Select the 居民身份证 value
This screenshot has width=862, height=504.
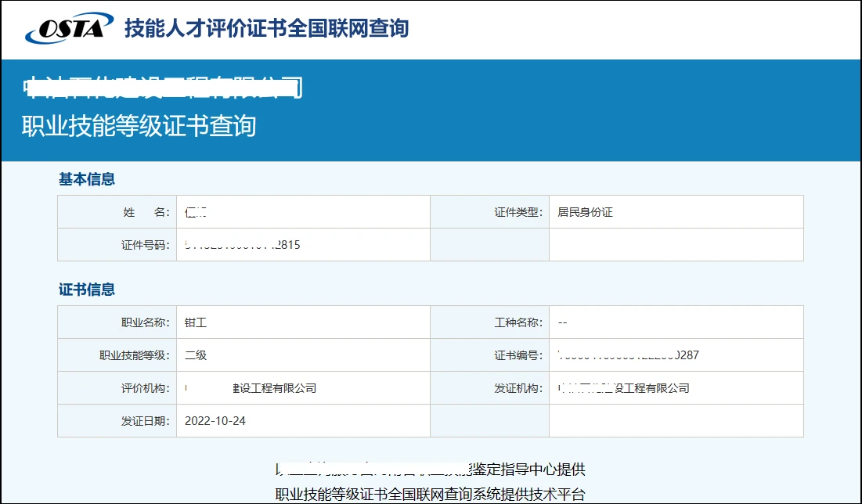585,212
